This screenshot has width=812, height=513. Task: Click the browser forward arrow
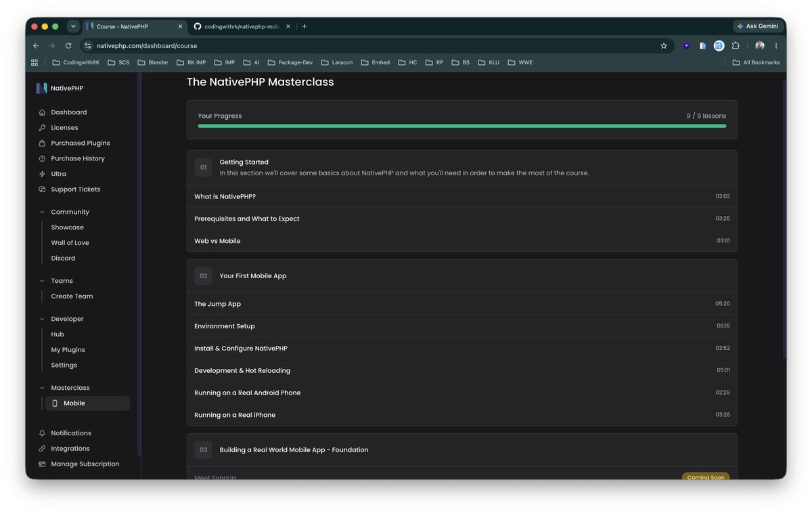[x=52, y=46]
